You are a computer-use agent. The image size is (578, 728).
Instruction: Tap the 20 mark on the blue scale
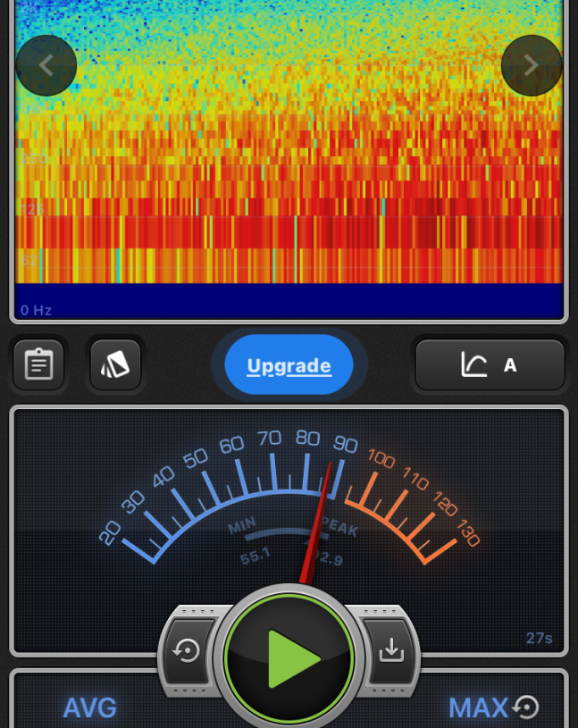coord(110,534)
